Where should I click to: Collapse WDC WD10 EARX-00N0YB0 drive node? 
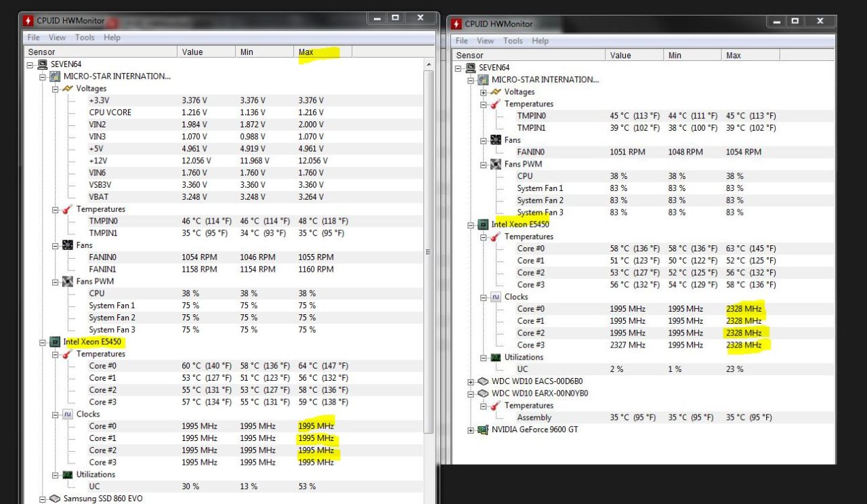tap(471, 394)
